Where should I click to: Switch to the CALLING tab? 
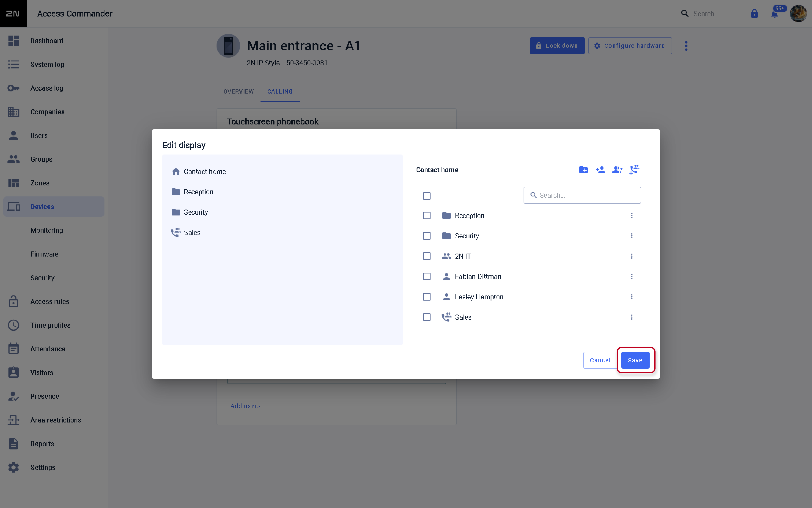[x=280, y=91]
